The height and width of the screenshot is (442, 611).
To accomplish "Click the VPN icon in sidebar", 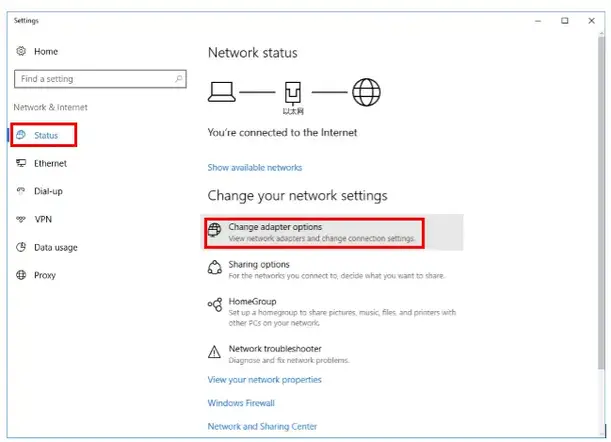I will 21,219.
